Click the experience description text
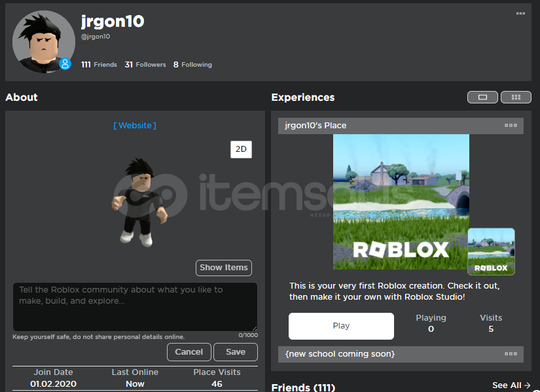 tap(394, 291)
